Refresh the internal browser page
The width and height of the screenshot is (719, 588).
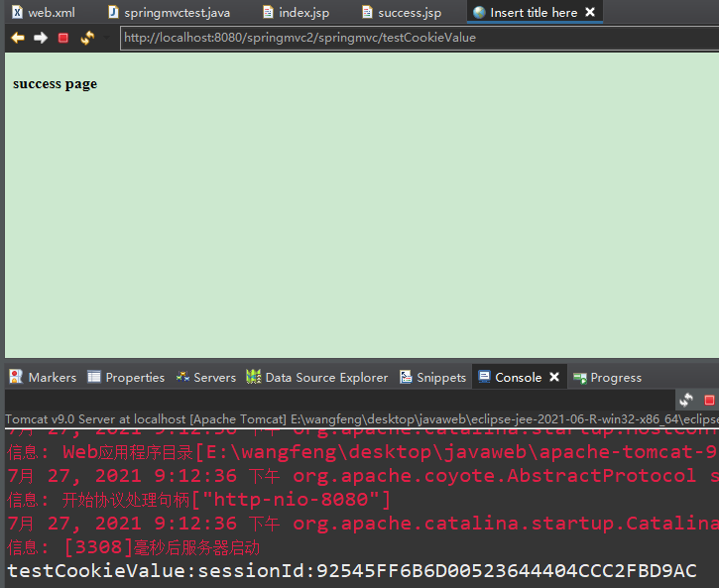[x=87, y=38]
